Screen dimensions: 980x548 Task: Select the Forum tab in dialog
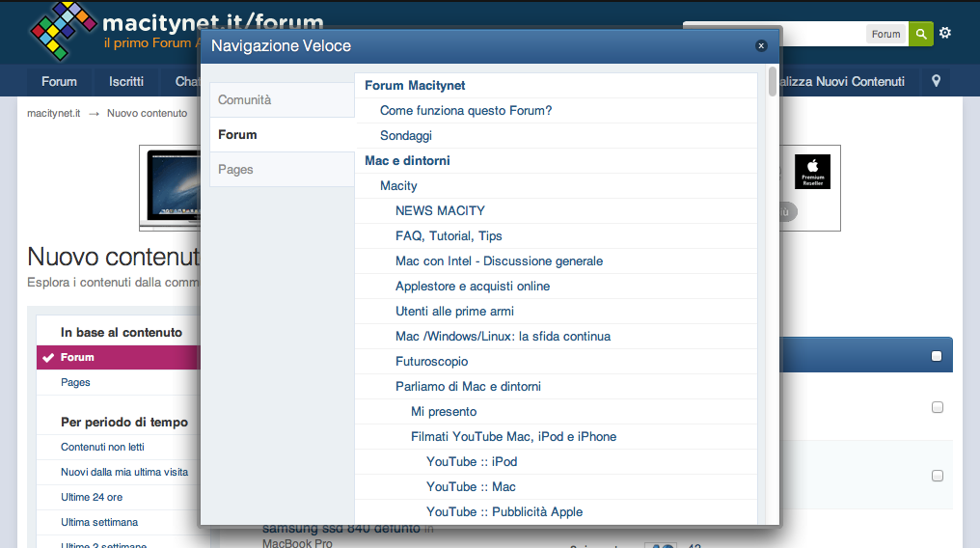tap(282, 134)
